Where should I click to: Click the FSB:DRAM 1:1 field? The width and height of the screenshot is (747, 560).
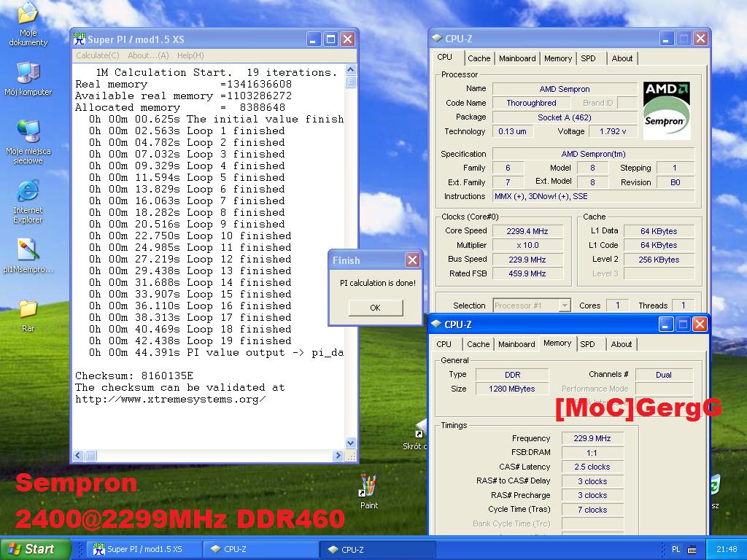click(592, 453)
